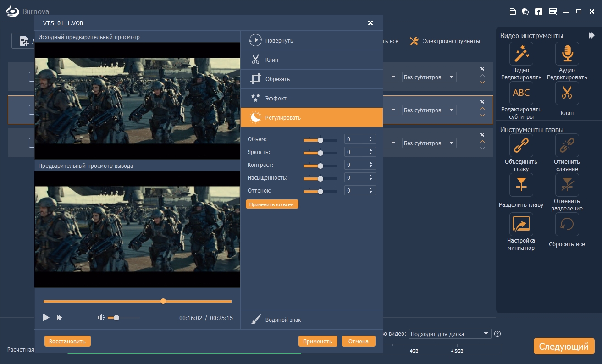
Task: Mute the preview with the speaker icon
Action: tap(101, 317)
